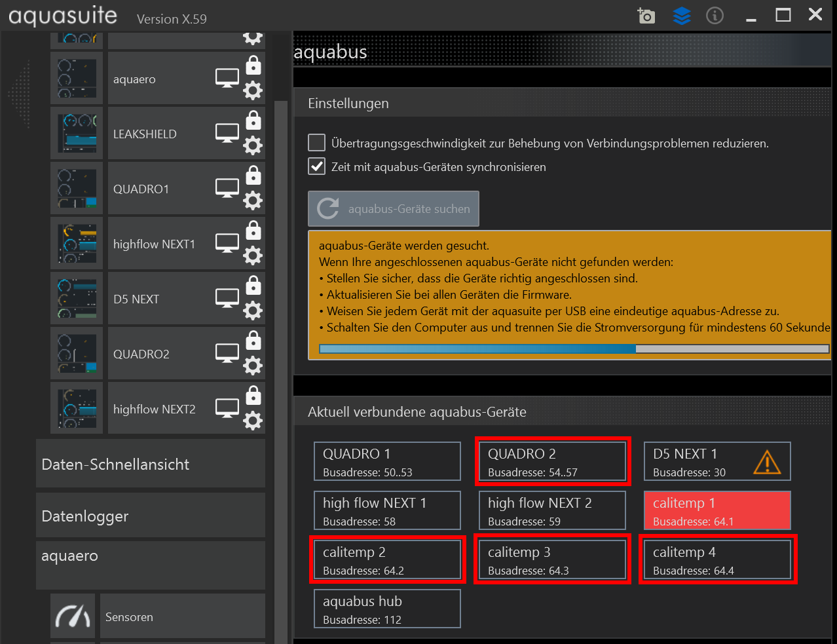Click the Sensoren gauge icon

pyautogui.click(x=73, y=616)
